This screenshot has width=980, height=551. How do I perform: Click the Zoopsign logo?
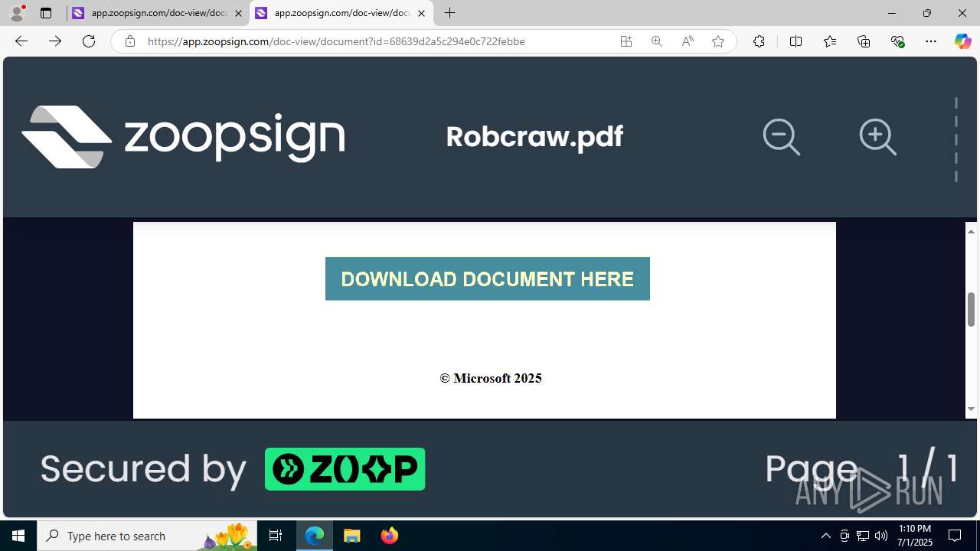184,136
